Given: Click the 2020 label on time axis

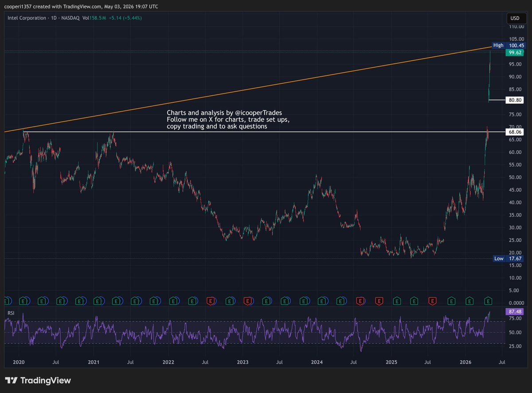Looking at the screenshot, I should click(19, 362).
